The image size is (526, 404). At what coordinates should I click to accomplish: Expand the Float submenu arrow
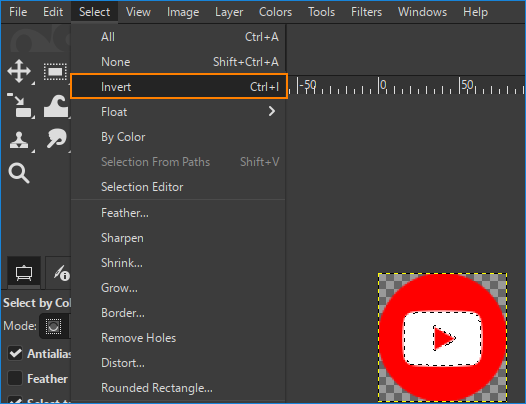click(x=272, y=111)
